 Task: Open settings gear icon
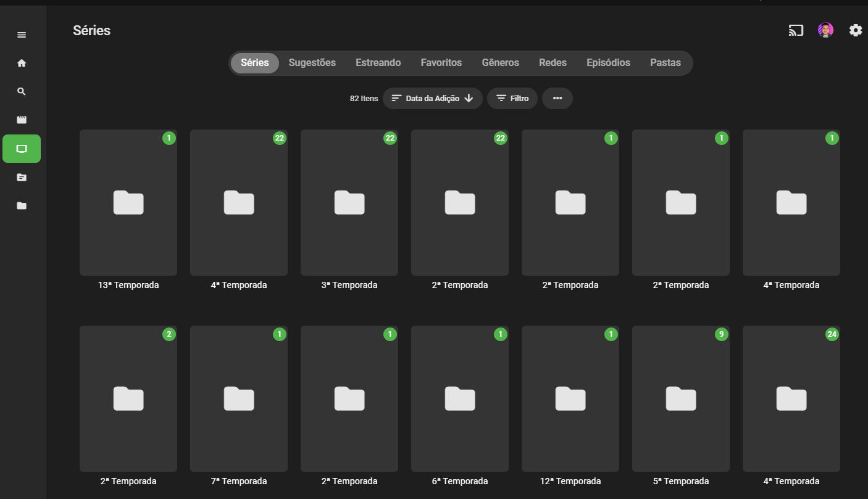coord(856,30)
